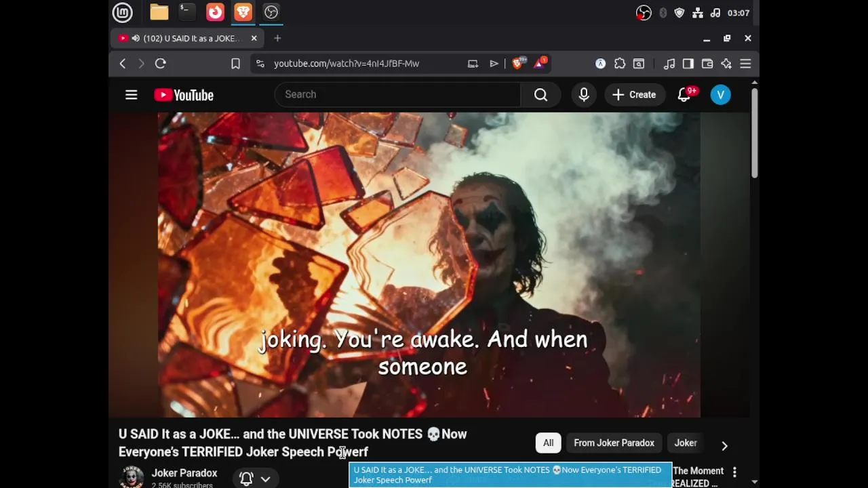The width and height of the screenshot is (868, 488).
Task: Open more options for 'The Moment' video
Action: pos(734,472)
